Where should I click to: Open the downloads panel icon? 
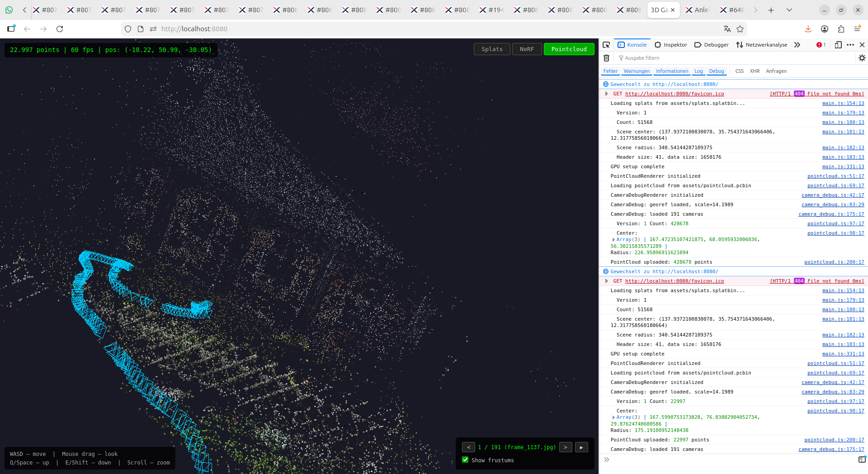(808, 29)
